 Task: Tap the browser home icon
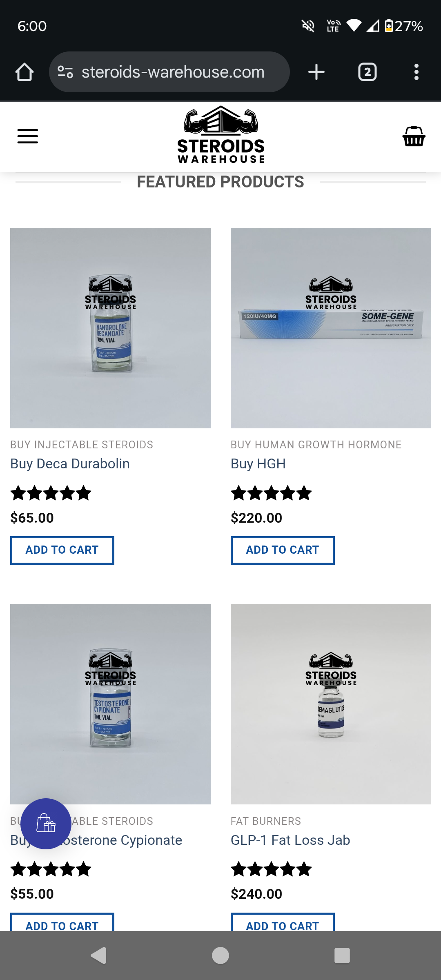24,72
